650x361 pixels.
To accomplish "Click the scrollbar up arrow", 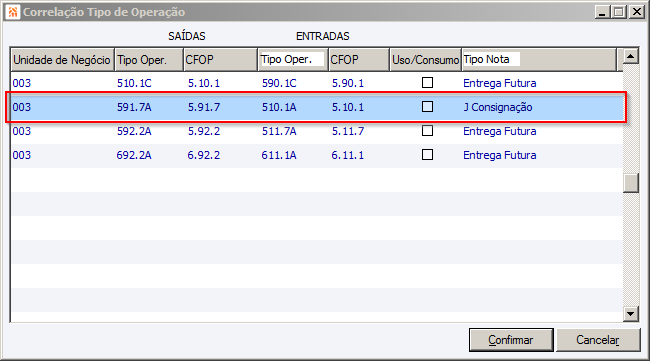I will coord(631,56).
